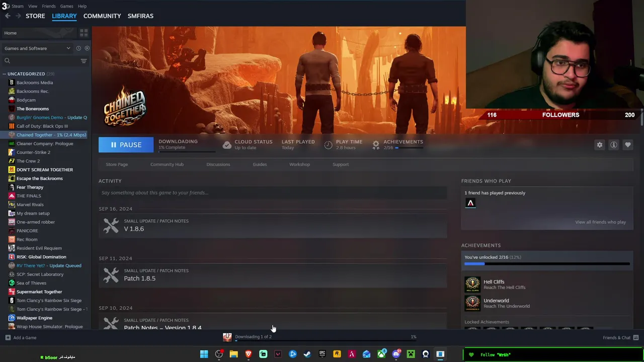
Task: Switch to the STORE tab
Action: 35,16
